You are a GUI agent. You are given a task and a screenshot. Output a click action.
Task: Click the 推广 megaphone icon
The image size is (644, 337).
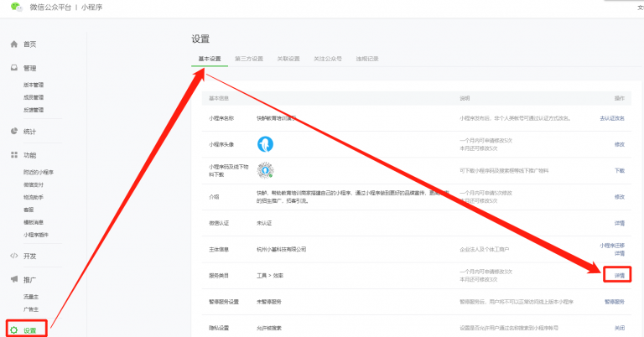[14, 279]
